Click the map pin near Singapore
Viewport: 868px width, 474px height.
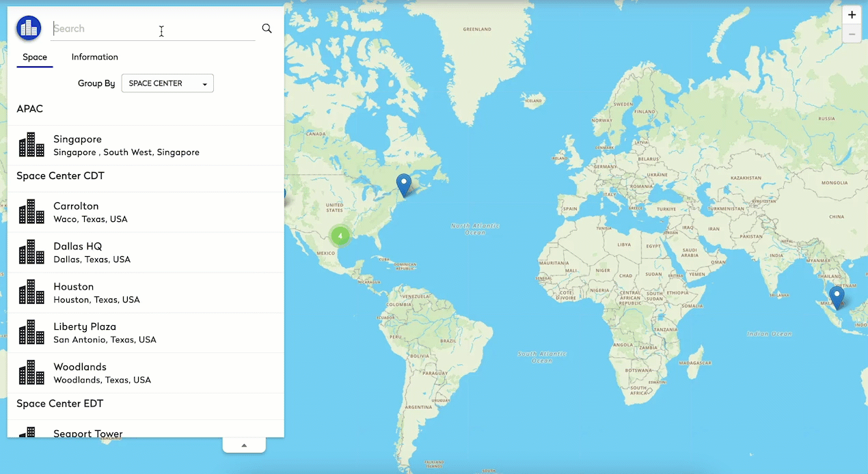837,297
